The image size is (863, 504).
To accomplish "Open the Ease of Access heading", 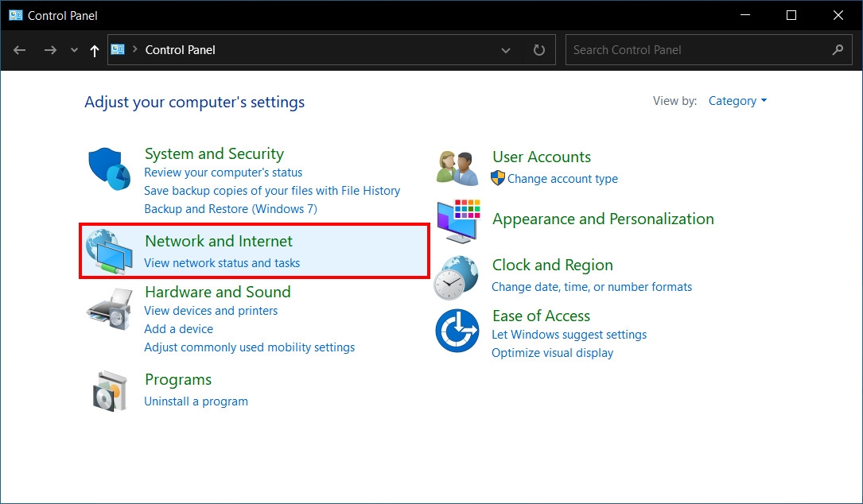I will tap(541, 316).
